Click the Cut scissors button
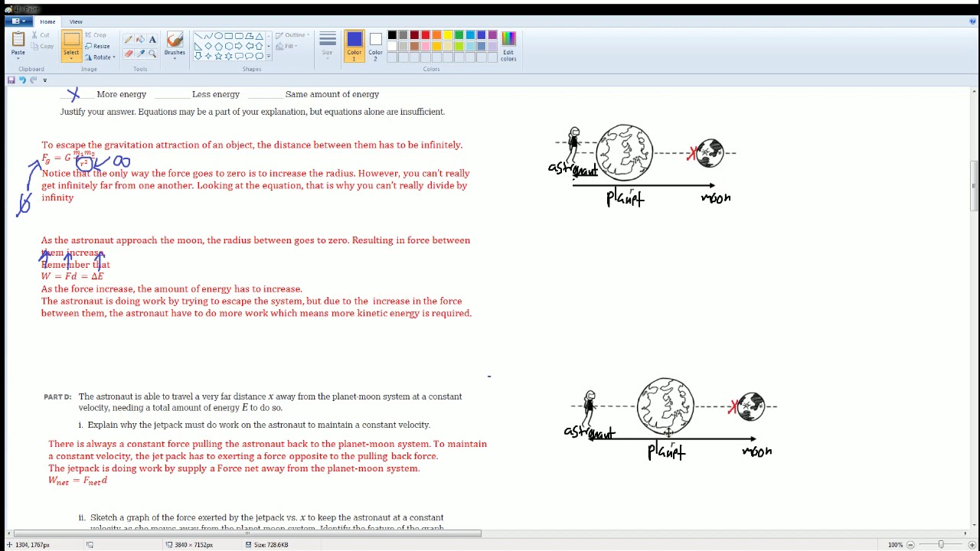Screen dimensions: 980x551 click(41, 34)
